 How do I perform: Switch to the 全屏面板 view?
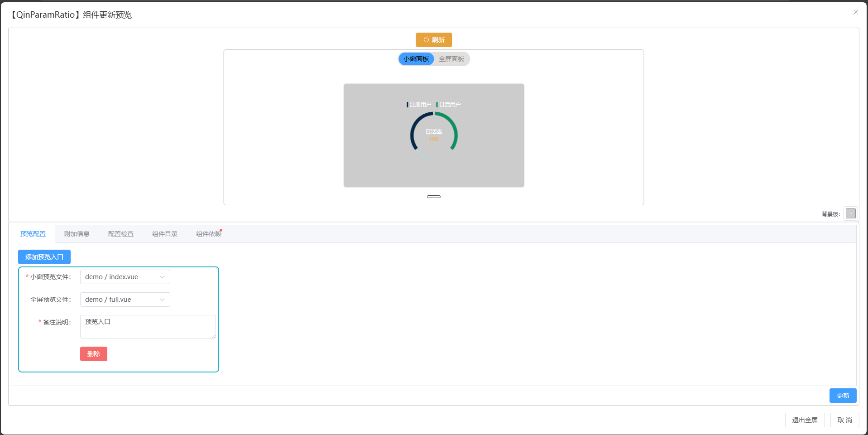click(451, 59)
